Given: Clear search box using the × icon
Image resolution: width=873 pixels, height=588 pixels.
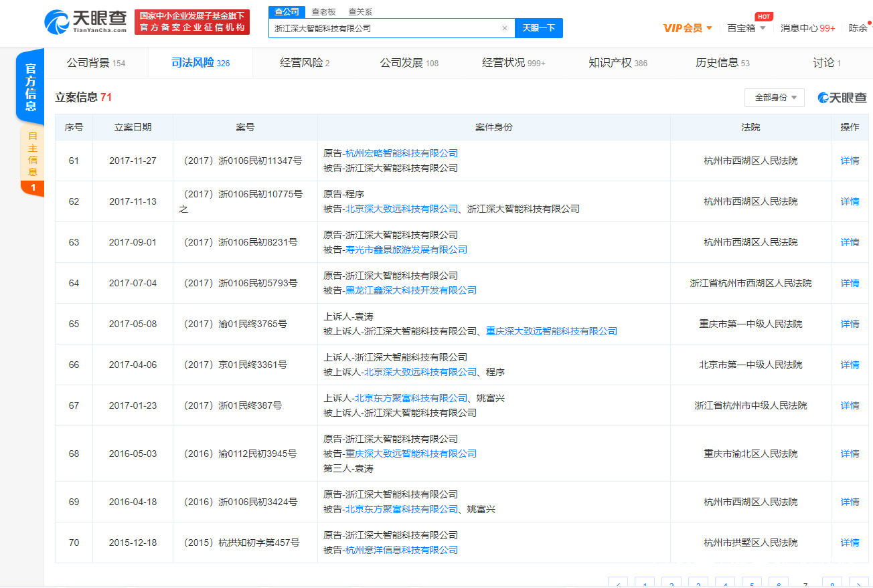Looking at the screenshot, I should [x=505, y=28].
